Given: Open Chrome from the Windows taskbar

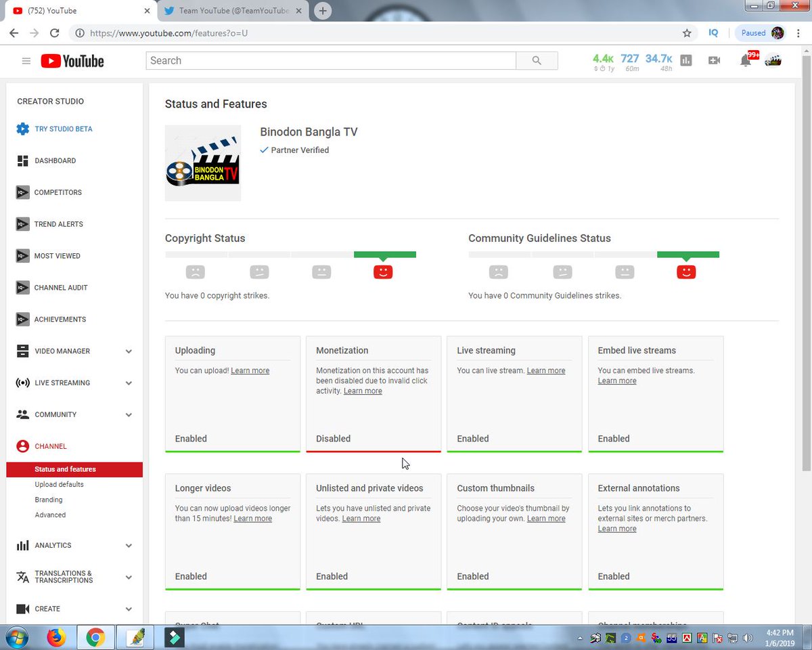Looking at the screenshot, I should [x=95, y=637].
